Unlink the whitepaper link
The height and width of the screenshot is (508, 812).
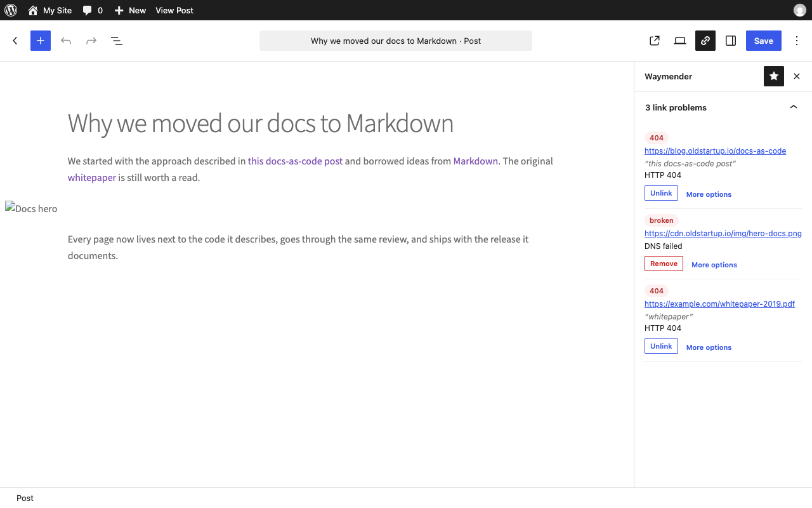pyautogui.click(x=661, y=346)
